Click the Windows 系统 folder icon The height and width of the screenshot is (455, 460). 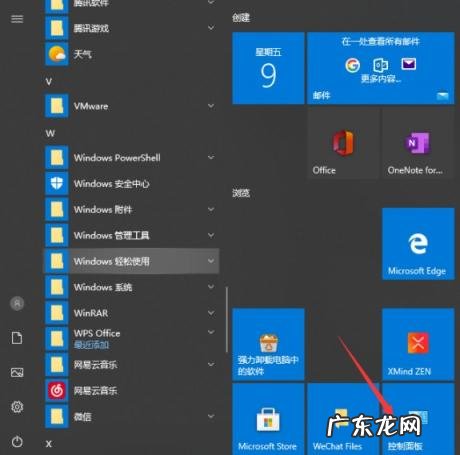click(x=57, y=287)
